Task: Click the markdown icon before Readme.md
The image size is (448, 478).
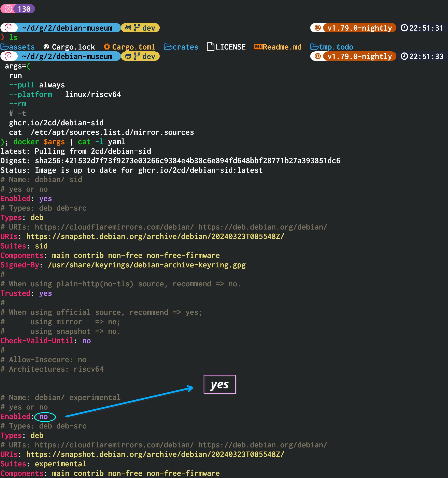Action: [258, 47]
